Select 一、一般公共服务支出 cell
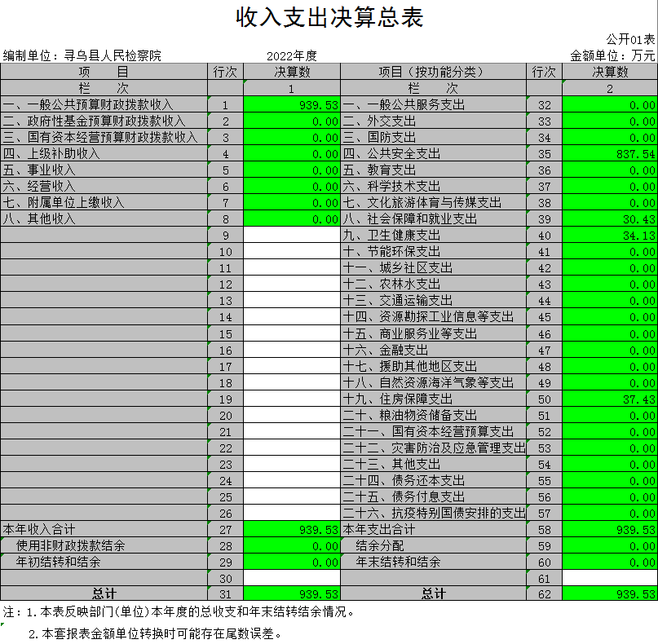This screenshot has height=644, width=658. pos(434,104)
